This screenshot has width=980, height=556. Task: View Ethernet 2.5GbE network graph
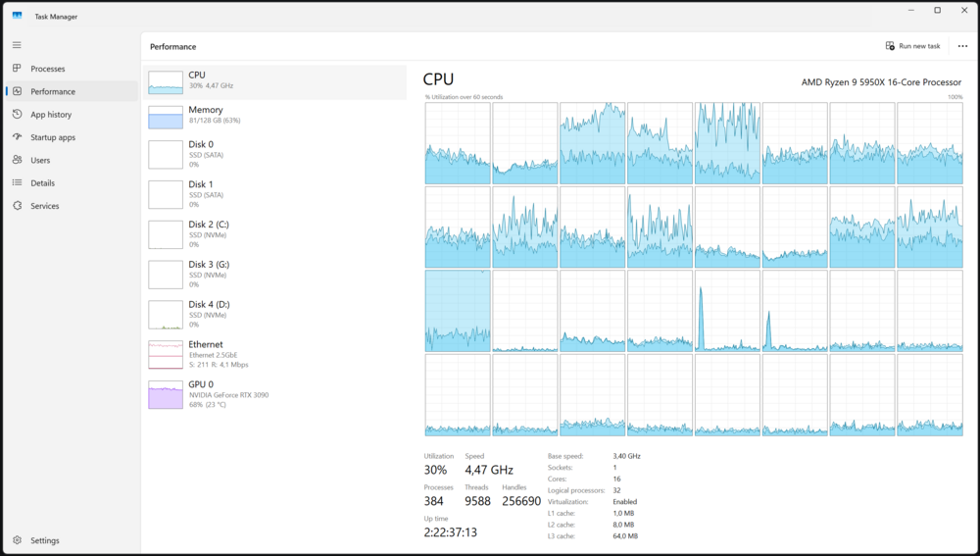275,354
